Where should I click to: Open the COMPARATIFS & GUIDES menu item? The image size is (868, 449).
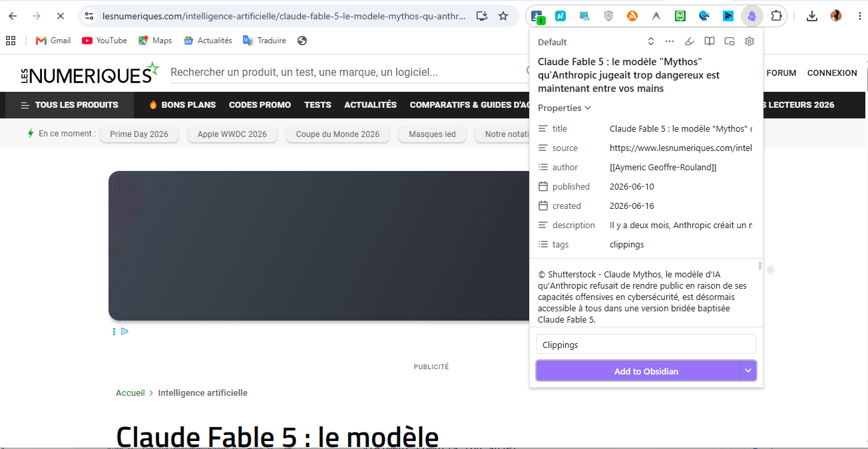coord(469,105)
